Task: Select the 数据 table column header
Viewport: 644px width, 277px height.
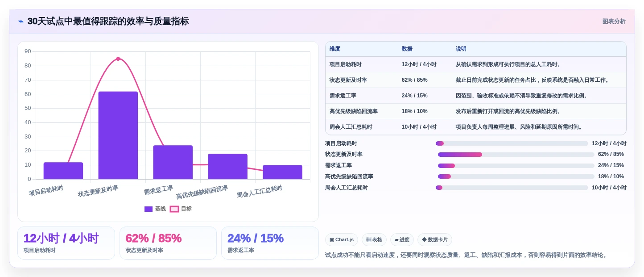Action: tap(407, 49)
